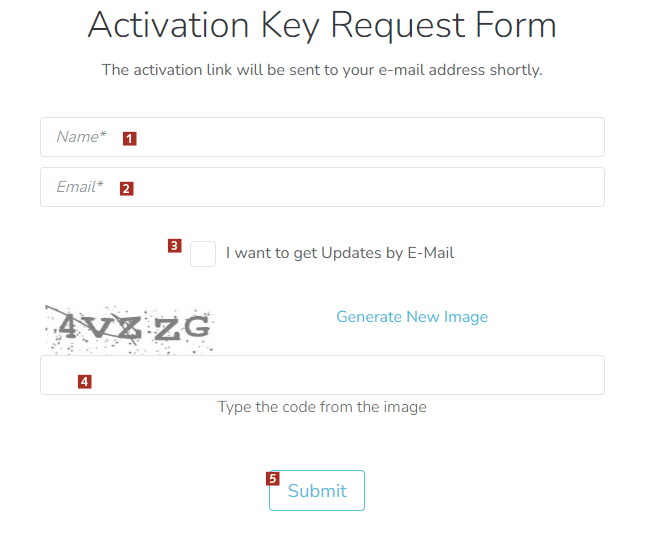Select the red marker numbered 3
Image resolution: width=646 pixels, height=542 pixels.
tap(175, 245)
